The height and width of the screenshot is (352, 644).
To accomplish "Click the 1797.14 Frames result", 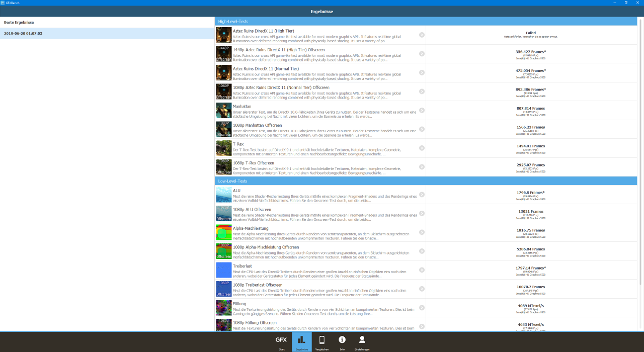I will [531, 268].
